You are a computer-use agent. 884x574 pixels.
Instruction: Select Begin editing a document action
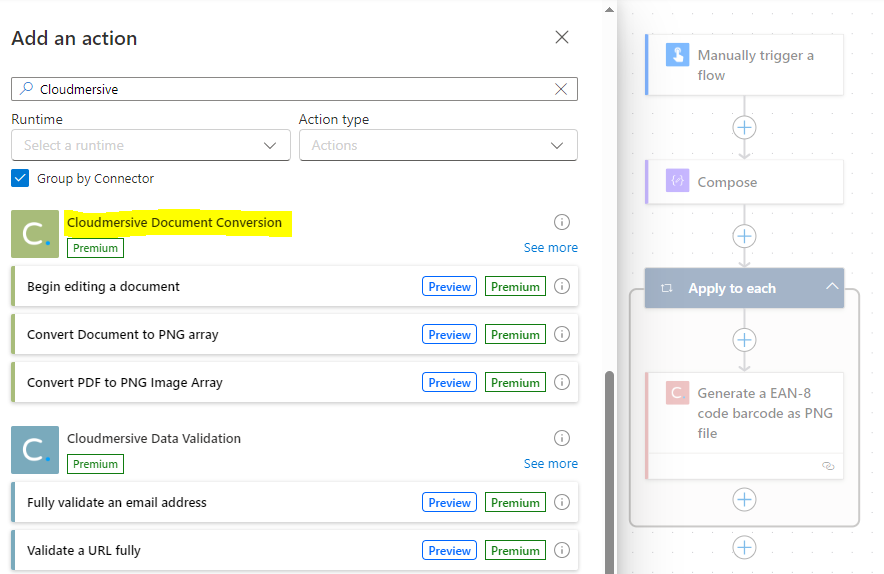[x=295, y=286]
